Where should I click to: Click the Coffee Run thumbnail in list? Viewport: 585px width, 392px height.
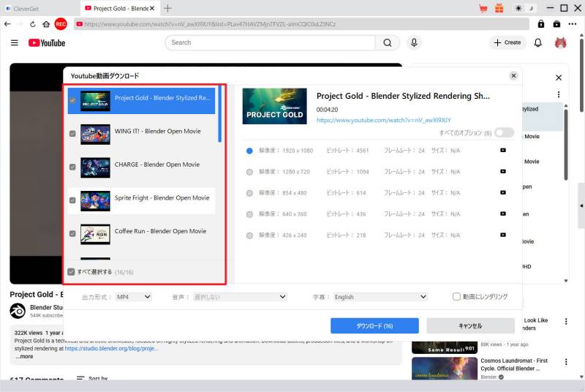click(x=96, y=234)
